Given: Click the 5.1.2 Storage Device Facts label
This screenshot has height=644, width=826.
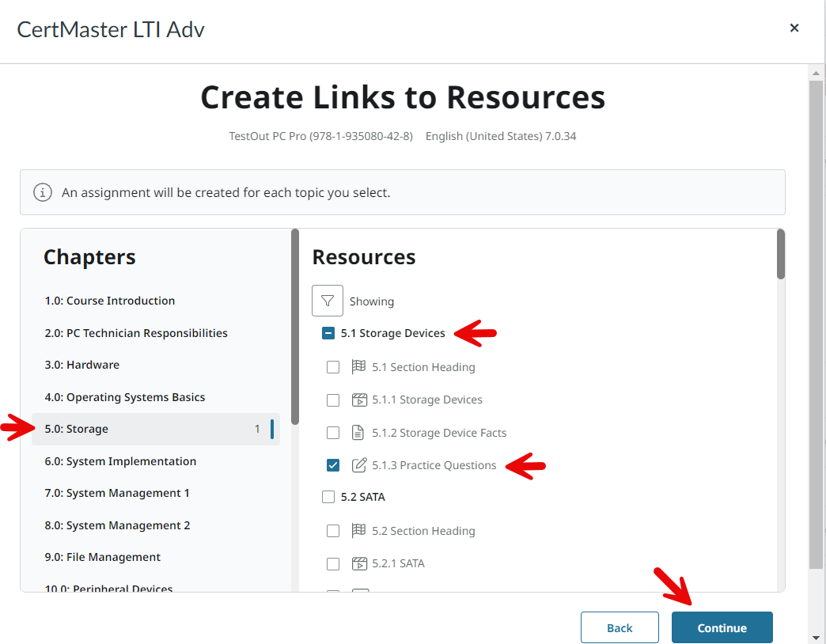Looking at the screenshot, I should pos(439,433).
